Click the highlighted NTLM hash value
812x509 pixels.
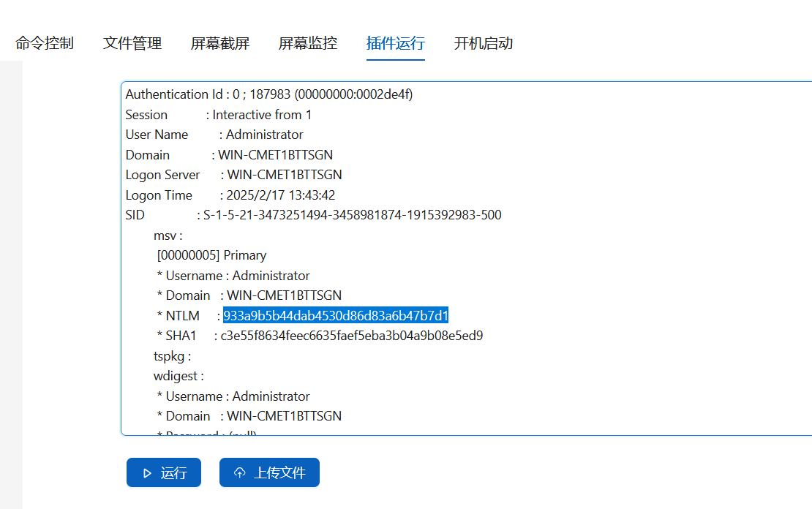pos(336,315)
